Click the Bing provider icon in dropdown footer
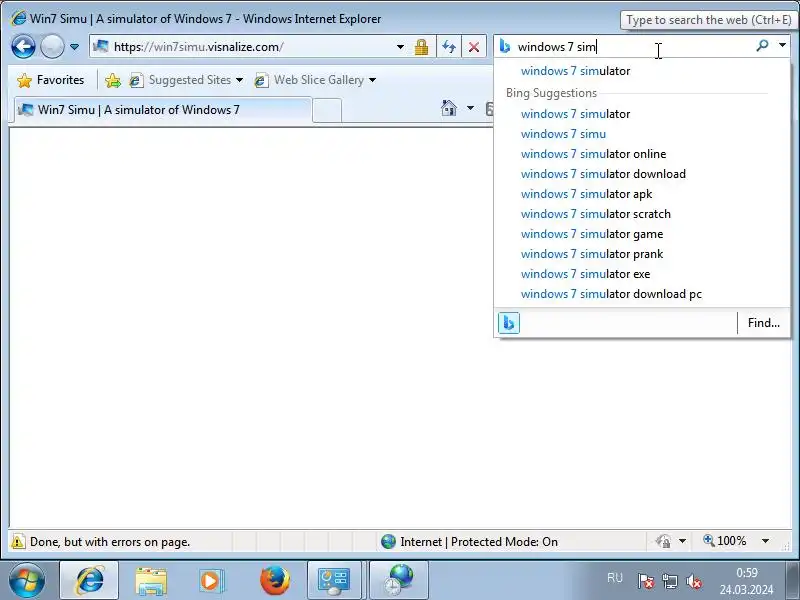Image resolution: width=800 pixels, height=600 pixels. point(508,323)
